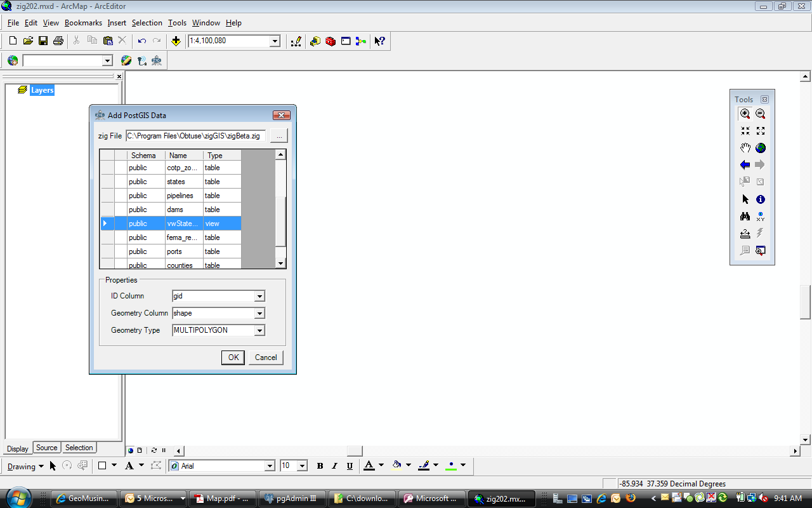Activate the What's This help tool

click(379, 41)
